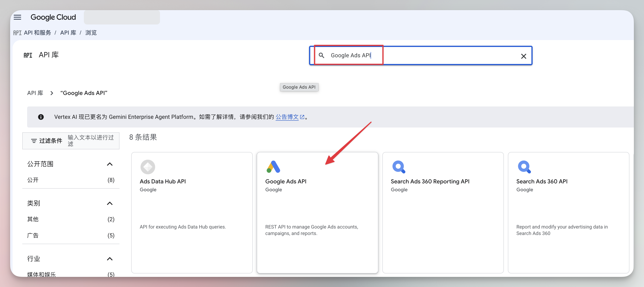Viewport: 644px width, 287px height.
Task: Select the 公开 (8) filter option
Action: pos(71,180)
